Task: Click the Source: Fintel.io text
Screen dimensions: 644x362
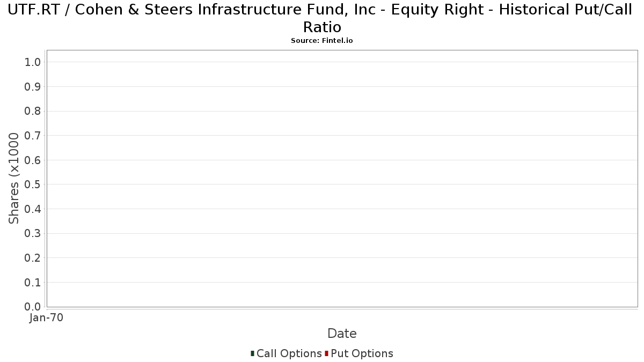Action: 322,41
